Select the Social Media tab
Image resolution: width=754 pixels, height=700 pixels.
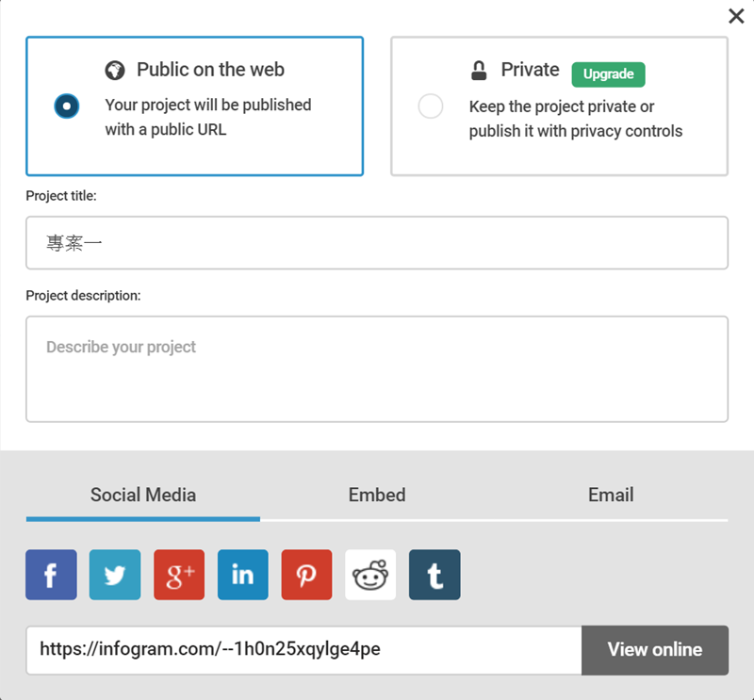tap(143, 496)
